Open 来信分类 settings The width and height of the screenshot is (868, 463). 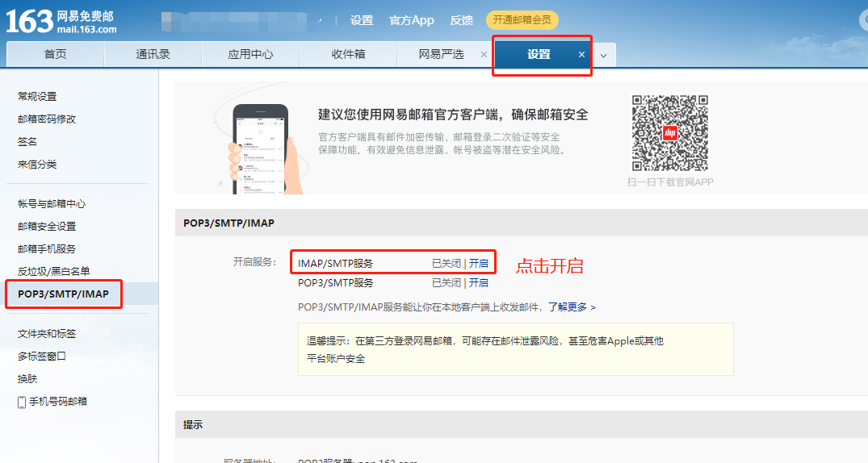(37, 165)
